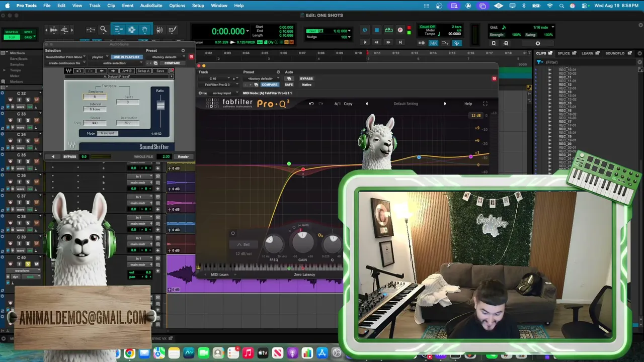
Task: Choose the Selector tool in the toolbar
Action: [132, 30]
